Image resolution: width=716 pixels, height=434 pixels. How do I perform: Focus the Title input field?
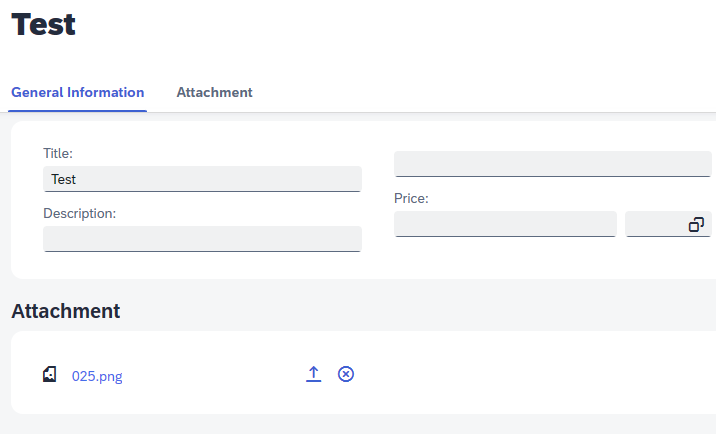[202, 179]
